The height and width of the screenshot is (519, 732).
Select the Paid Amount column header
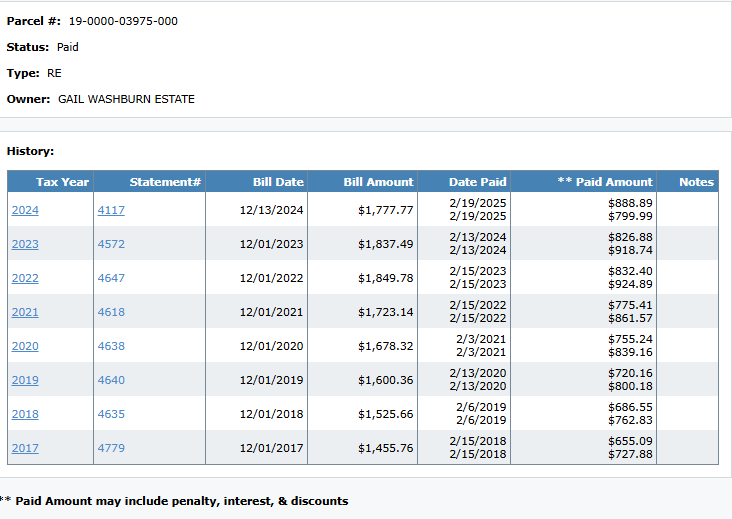coord(604,182)
